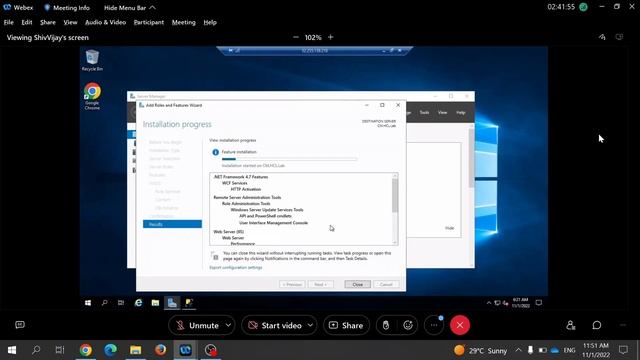Open the participants panel icon
640x360 pixels.
(571, 325)
